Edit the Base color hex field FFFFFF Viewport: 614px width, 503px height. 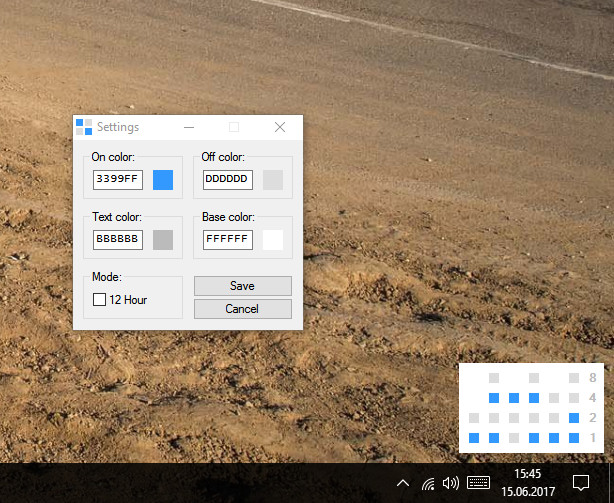tap(228, 240)
